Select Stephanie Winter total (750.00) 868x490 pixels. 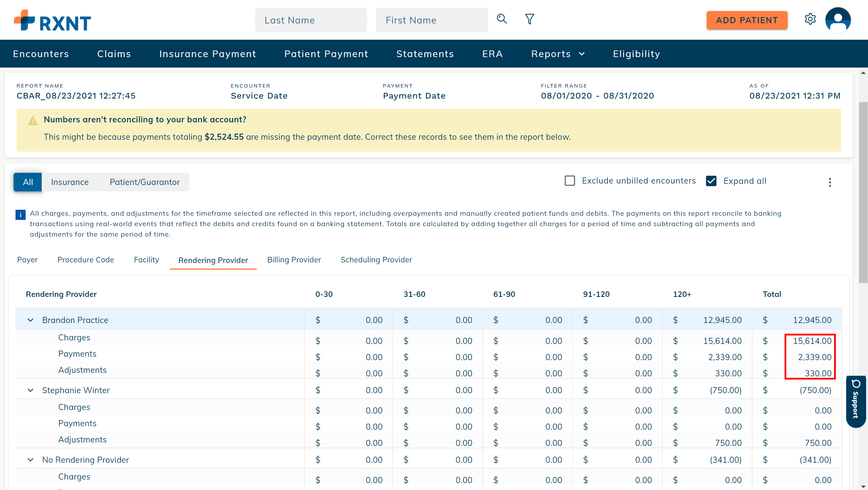816,390
